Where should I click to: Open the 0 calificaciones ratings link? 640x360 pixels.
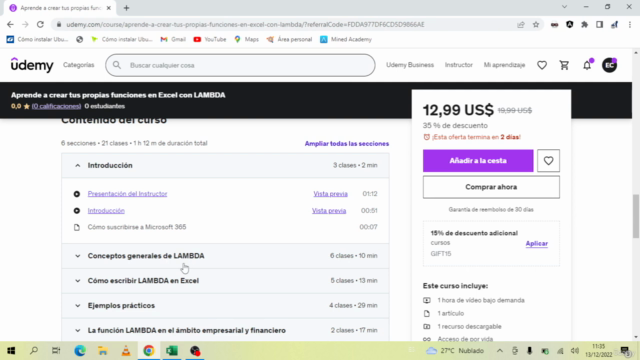[56, 106]
